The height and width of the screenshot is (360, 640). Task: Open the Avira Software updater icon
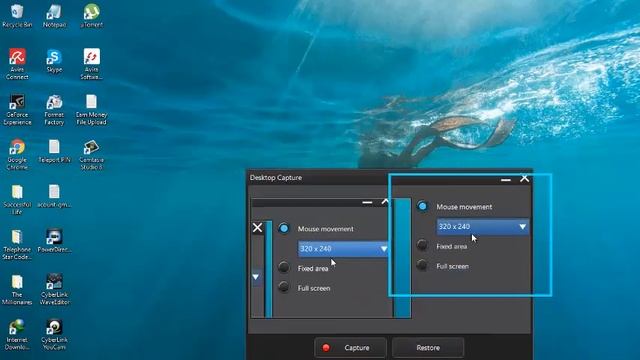tap(91, 64)
